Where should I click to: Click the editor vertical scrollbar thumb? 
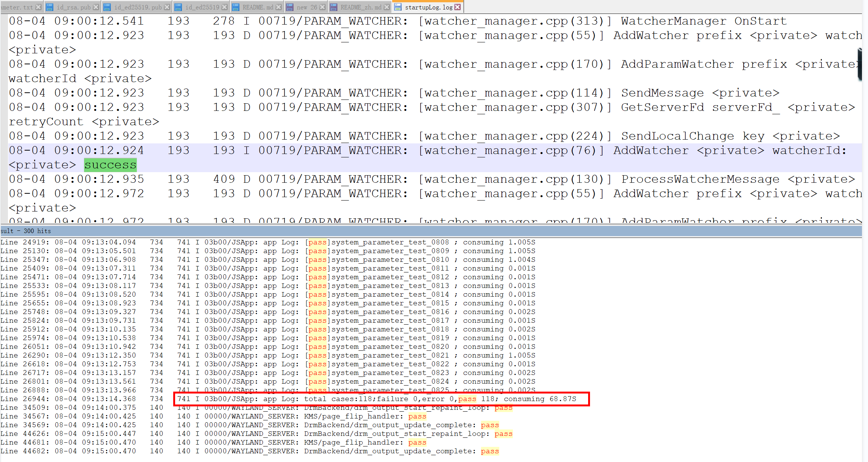point(859,64)
